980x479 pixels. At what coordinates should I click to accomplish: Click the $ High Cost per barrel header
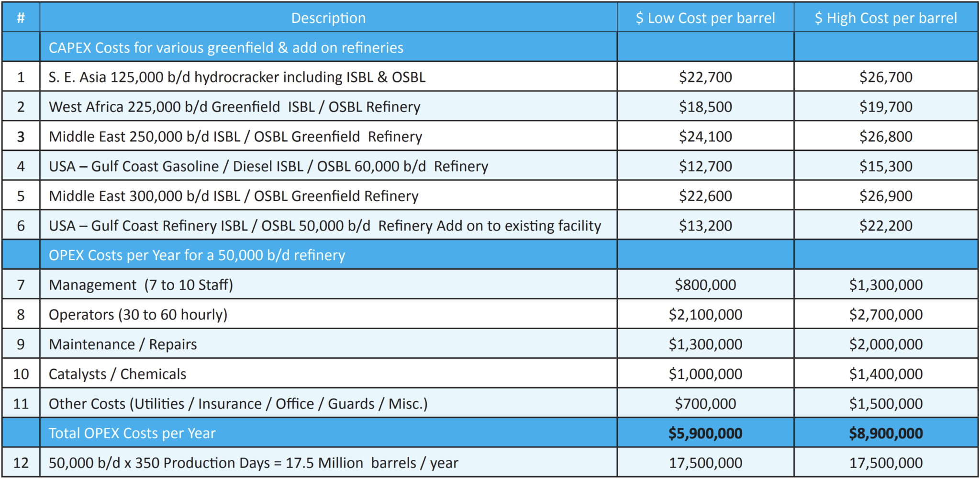point(885,18)
